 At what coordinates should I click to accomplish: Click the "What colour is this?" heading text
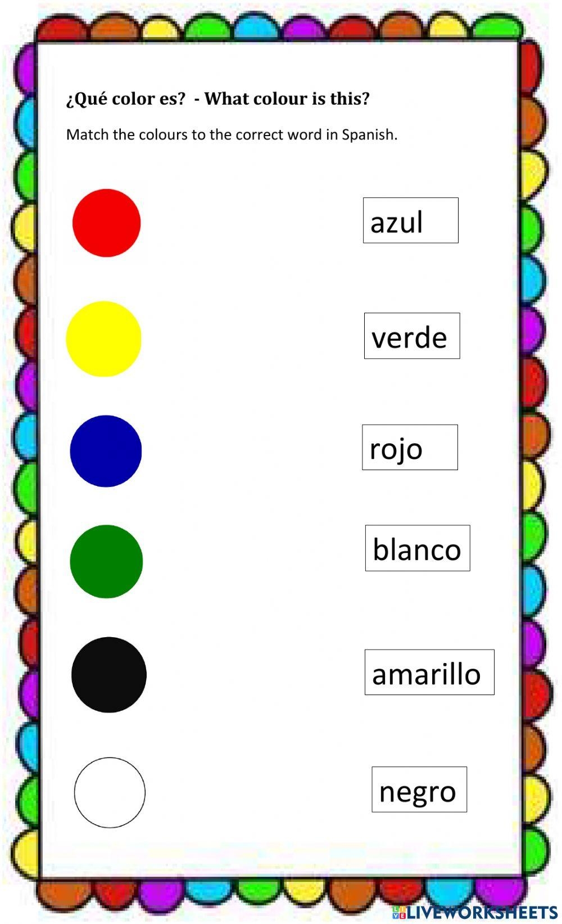tap(287, 98)
